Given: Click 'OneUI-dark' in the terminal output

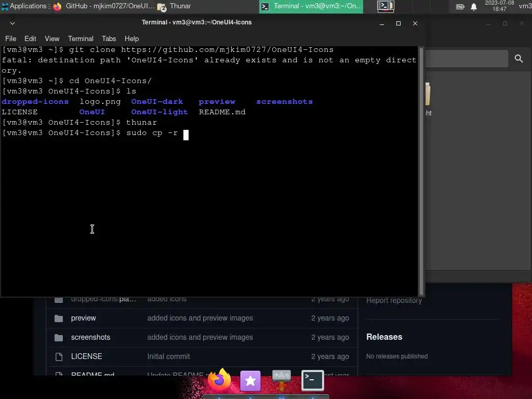Looking at the screenshot, I should click(157, 102).
